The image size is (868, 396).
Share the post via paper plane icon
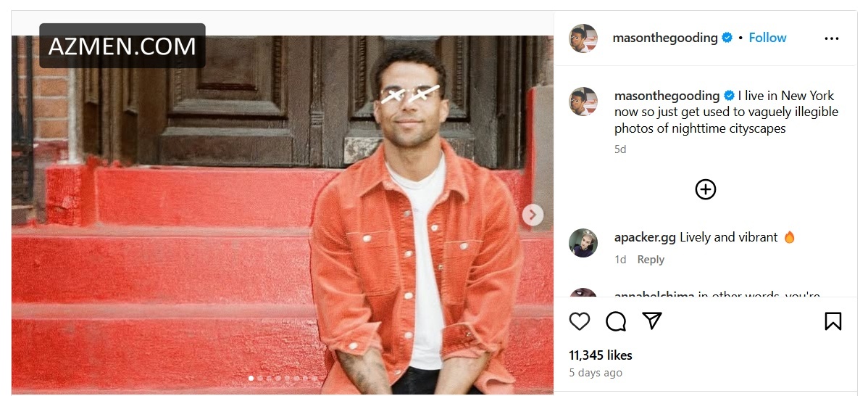click(x=653, y=321)
